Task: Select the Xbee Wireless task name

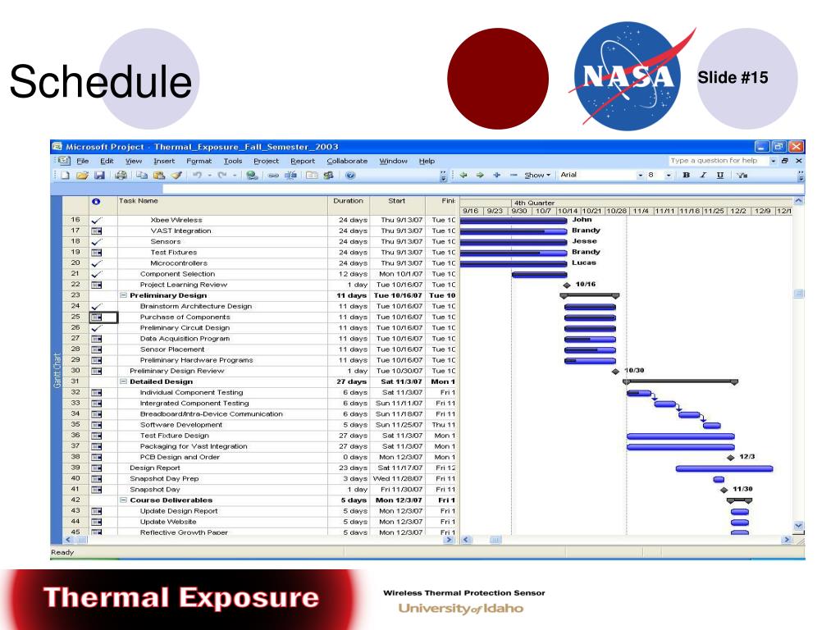Action: tap(176, 220)
